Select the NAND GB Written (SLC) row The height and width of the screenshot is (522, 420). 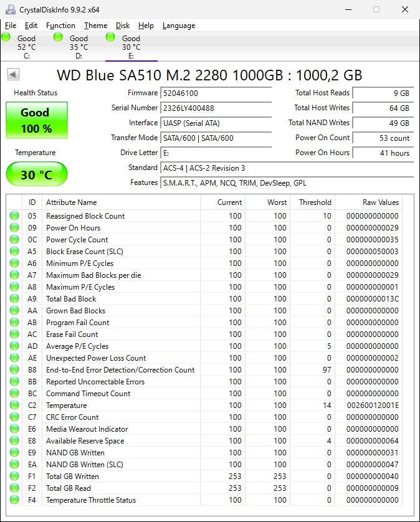coord(204,464)
